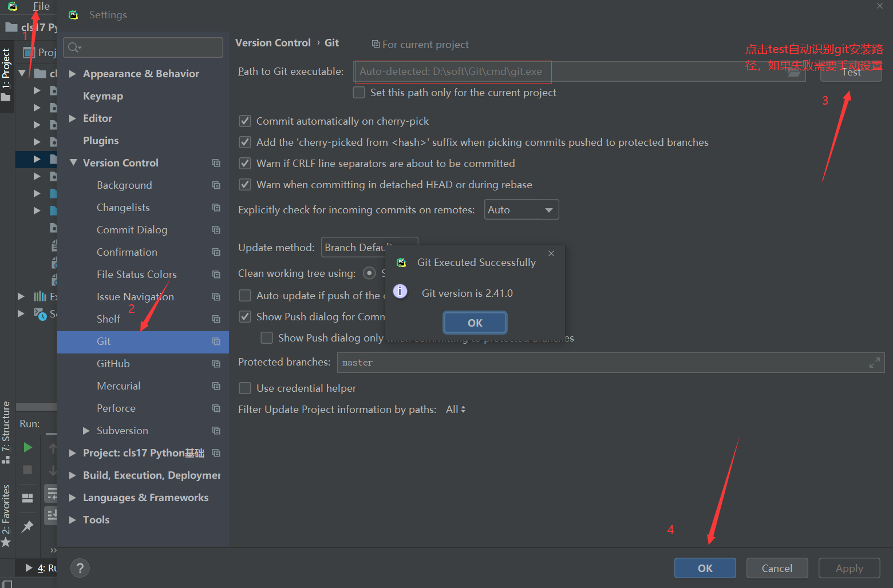The image size is (893, 588).
Task: Click project-level copy icon beside Version Control
Action: (216, 163)
